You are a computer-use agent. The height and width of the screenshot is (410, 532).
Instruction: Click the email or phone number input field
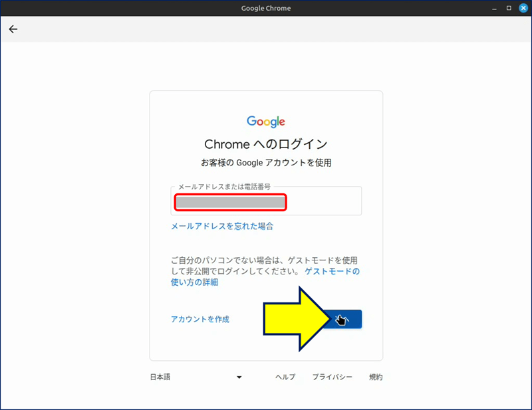(x=266, y=201)
